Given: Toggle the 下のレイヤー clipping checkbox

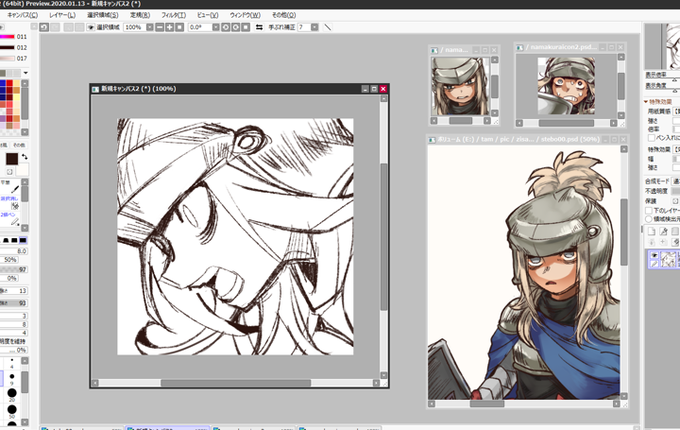Looking at the screenshot, I should click(649, 211).
